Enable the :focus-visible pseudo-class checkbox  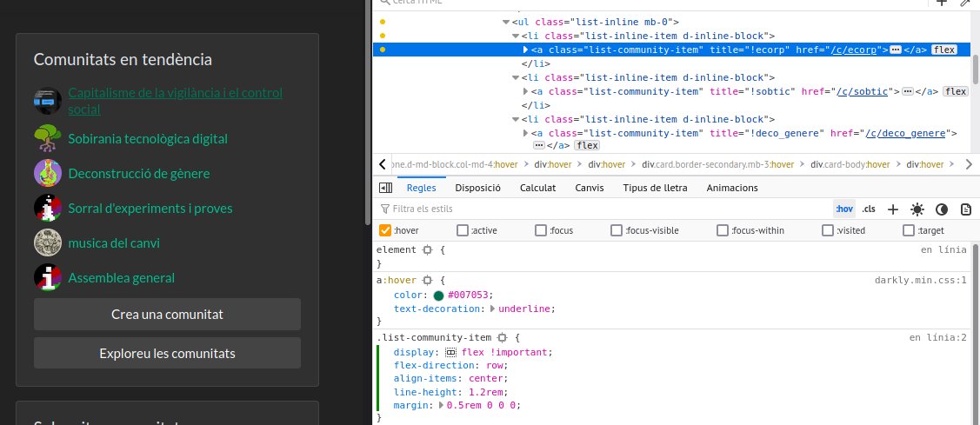[617, 230]
